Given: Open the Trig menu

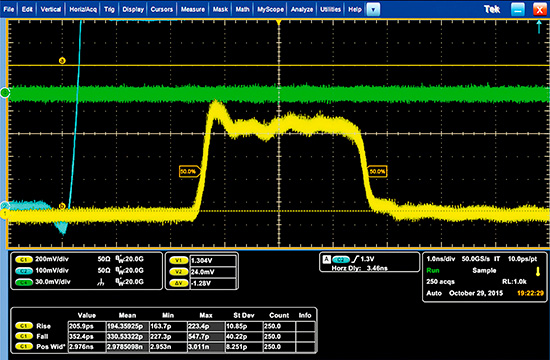Looking at the screenshot, I should coord(109,9).
